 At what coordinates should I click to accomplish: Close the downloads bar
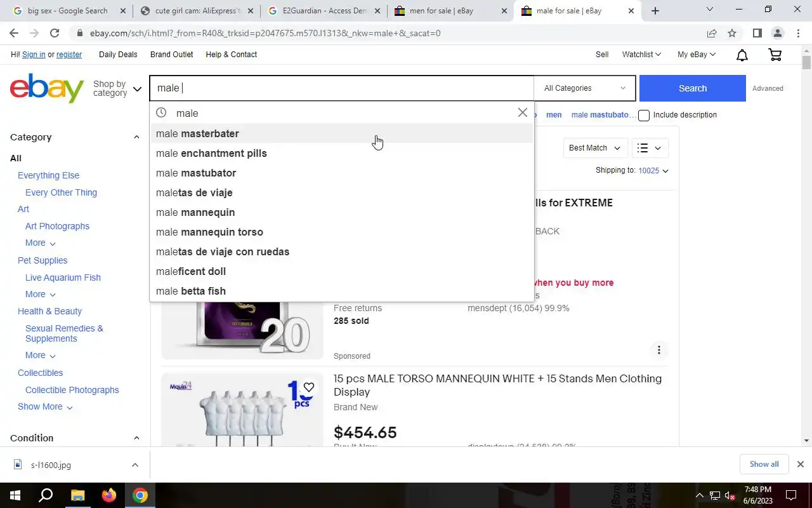pos(800,464)
